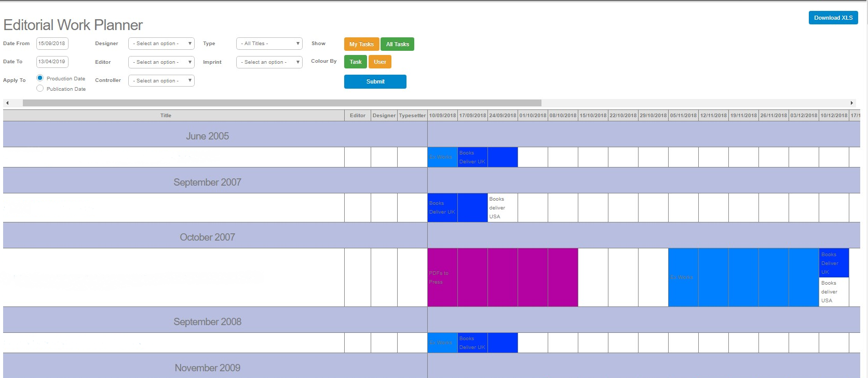
Task: Click the 15/10/2018 date column header
Action: [x=593, y=115]
